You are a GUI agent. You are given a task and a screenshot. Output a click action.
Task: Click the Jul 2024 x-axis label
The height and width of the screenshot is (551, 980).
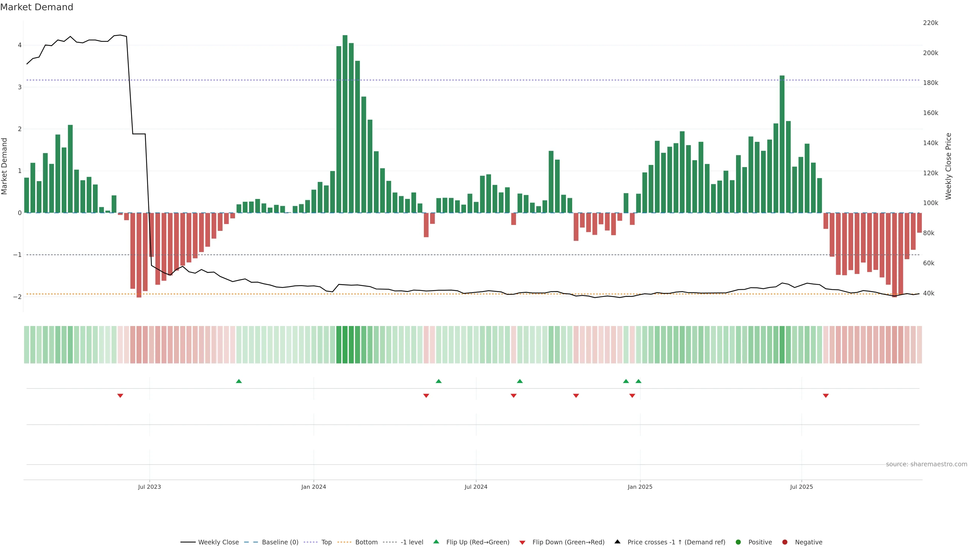pos(475,487)
